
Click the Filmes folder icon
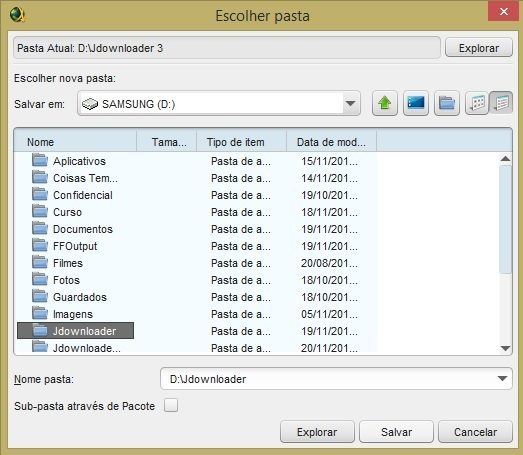[40, 263]
